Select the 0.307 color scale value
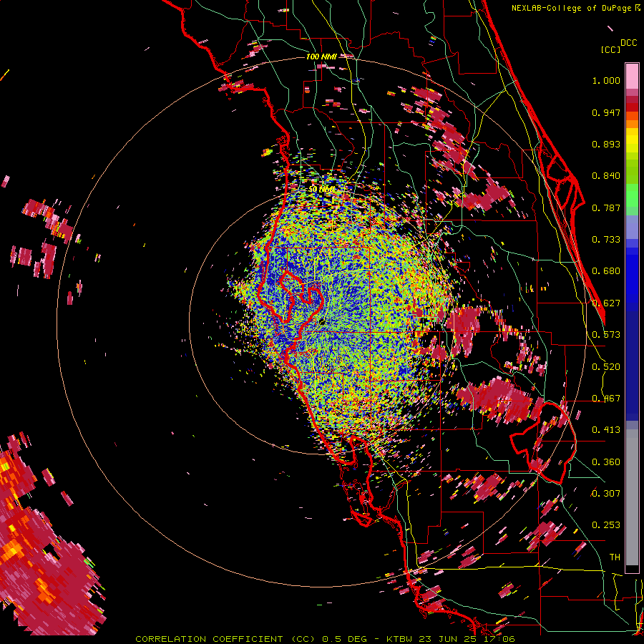The height and width of the screenshot is (644, 644). click(x=606, y=494)
